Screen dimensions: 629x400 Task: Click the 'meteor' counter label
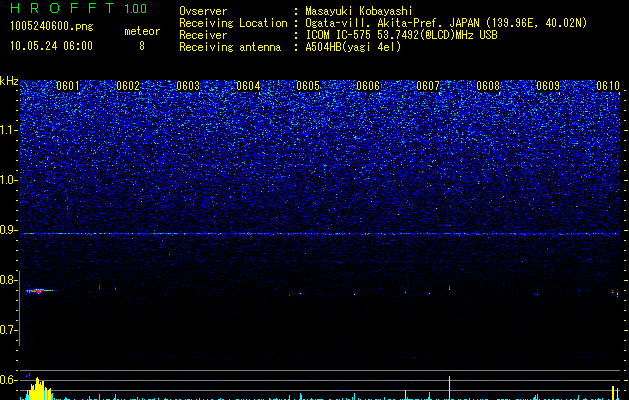click(x=142, y=31)
